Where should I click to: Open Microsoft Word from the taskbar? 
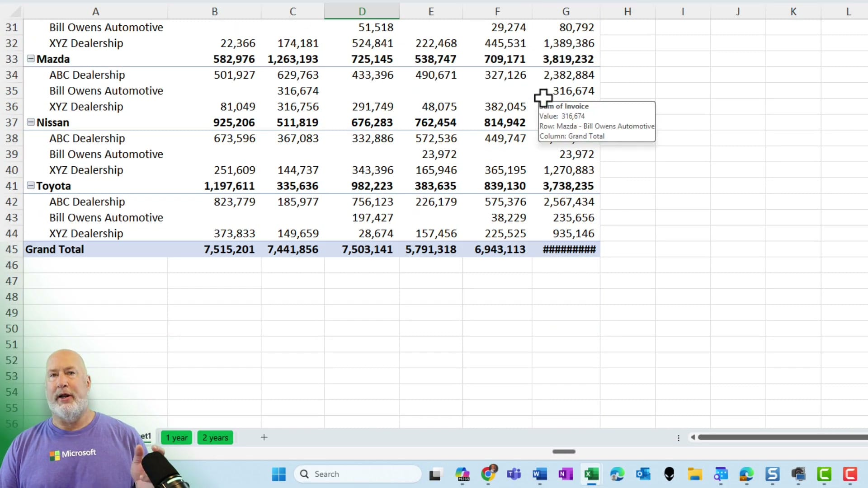click(x=539, y=474)
